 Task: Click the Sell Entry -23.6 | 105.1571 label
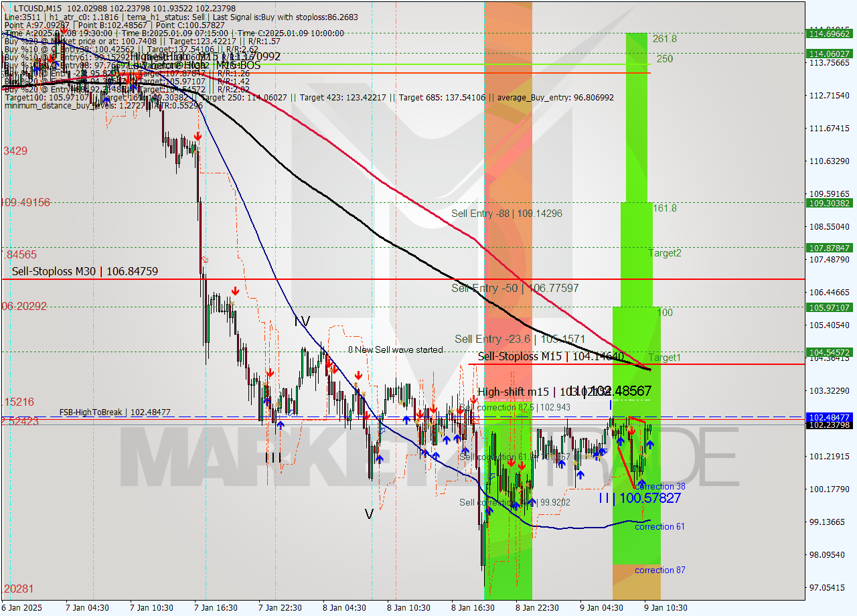point(520,339)
